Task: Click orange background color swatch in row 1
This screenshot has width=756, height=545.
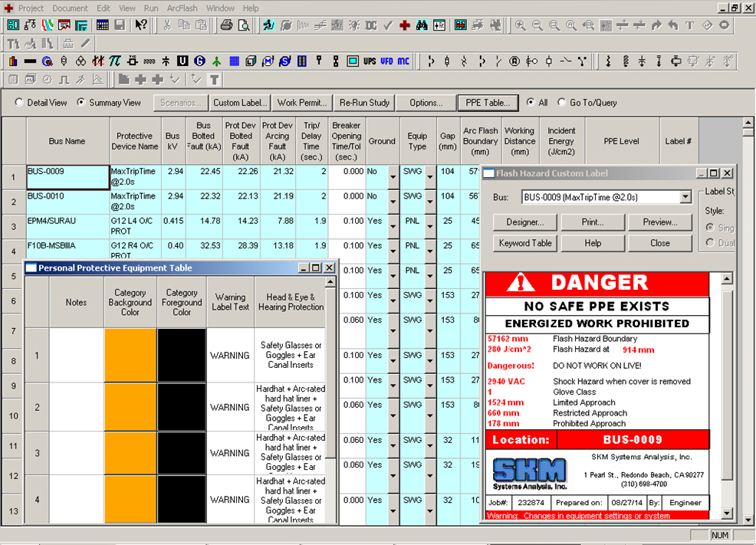Action: click(130, 356)
